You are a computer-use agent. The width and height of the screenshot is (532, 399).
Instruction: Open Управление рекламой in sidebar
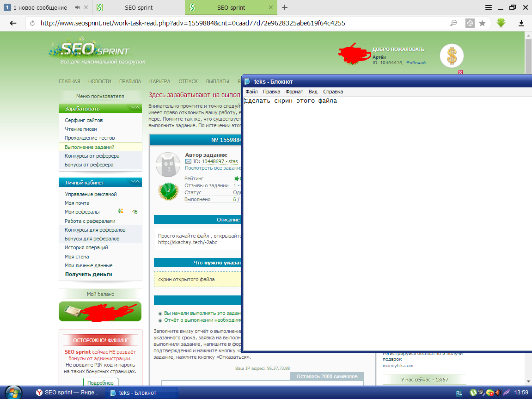tap(91, 194)
